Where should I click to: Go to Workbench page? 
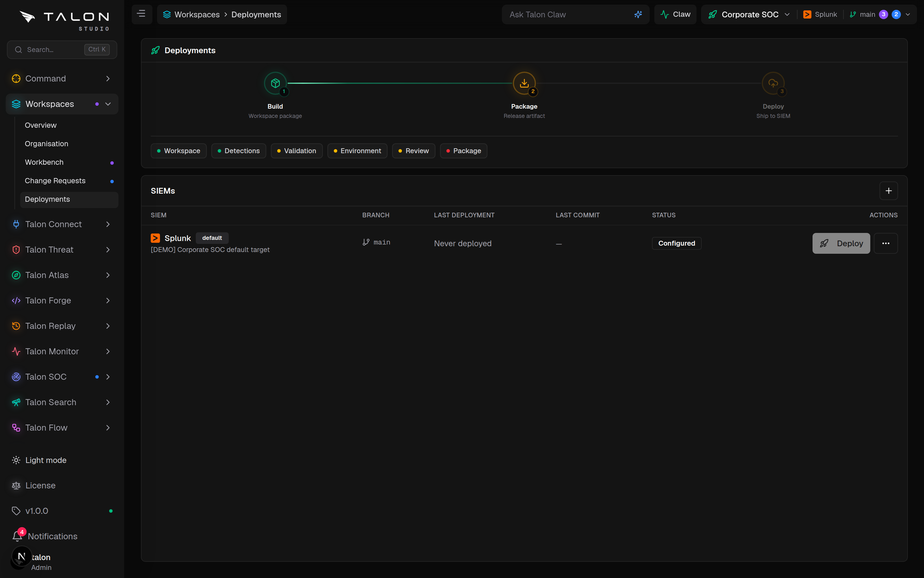(69, 162)
